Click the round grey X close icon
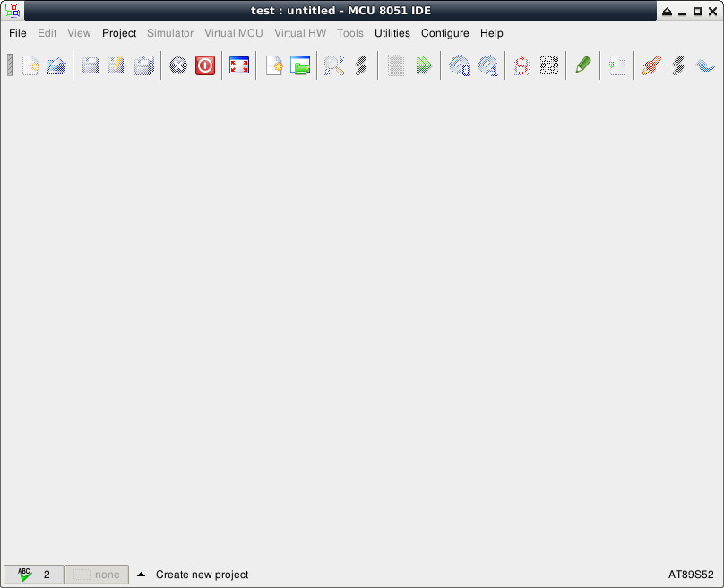 (x=178, y=65)
